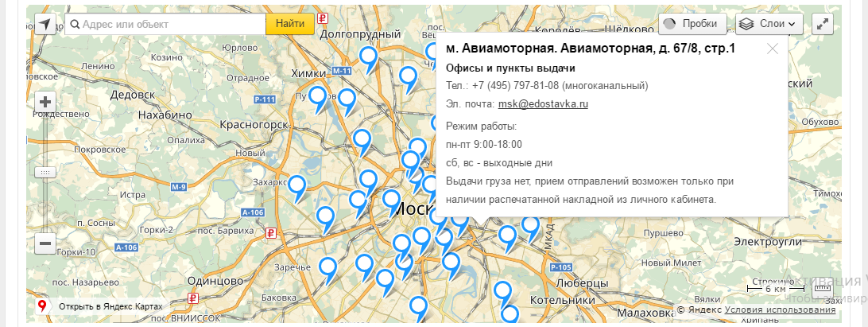The image size is (868, 327).
Task: Zoom in with the plus button
Action: point(46,102)
